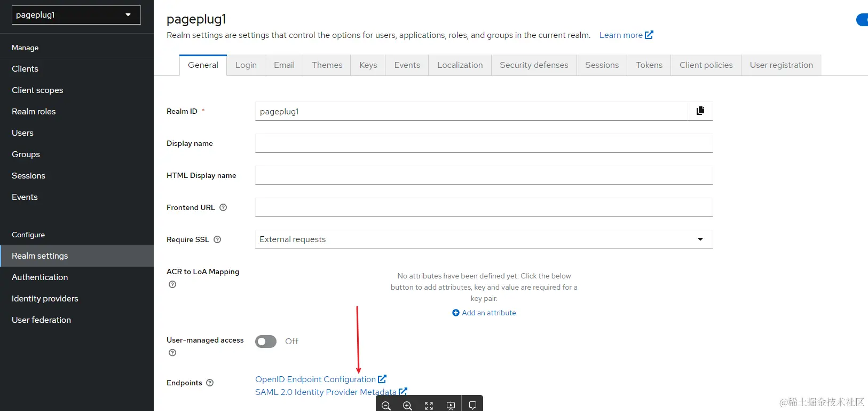Open the Client policies tab
The height and width of the screenshot is (411, 868).
pos(706,65)
